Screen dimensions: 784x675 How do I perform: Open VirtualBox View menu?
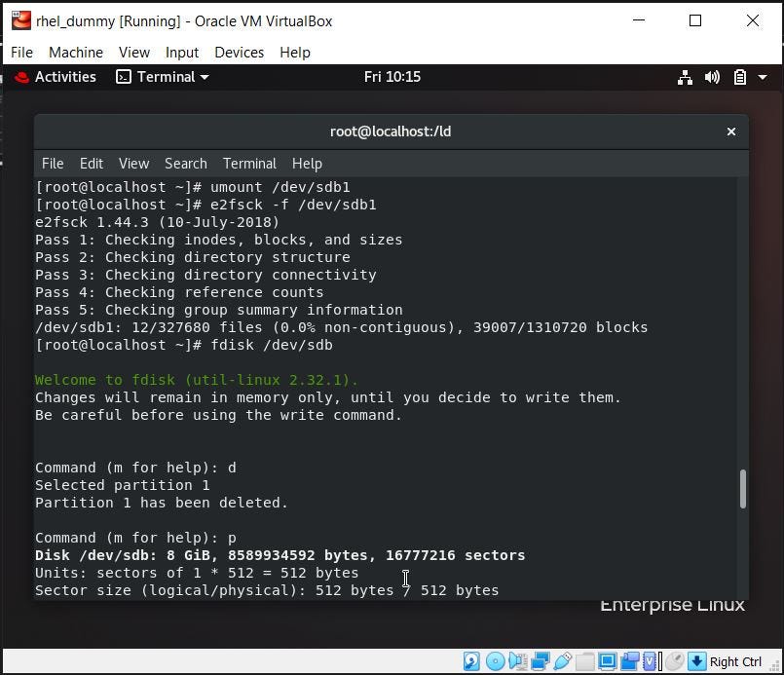pyautogui.click(x=134, y=53)
